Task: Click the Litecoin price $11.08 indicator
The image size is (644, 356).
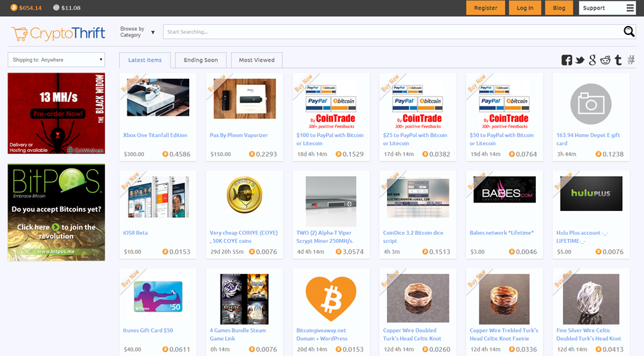Action: click(x=67, y=8)
